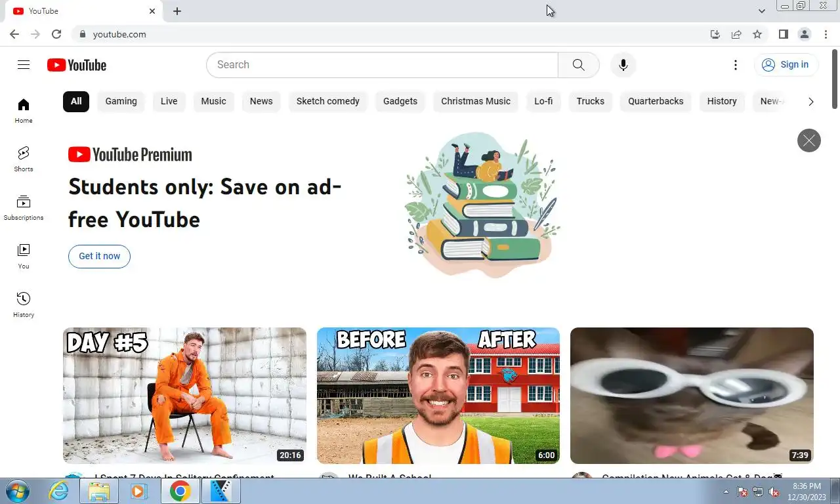
Task: Filter by the History chip
Action: (x=722, y=101)
